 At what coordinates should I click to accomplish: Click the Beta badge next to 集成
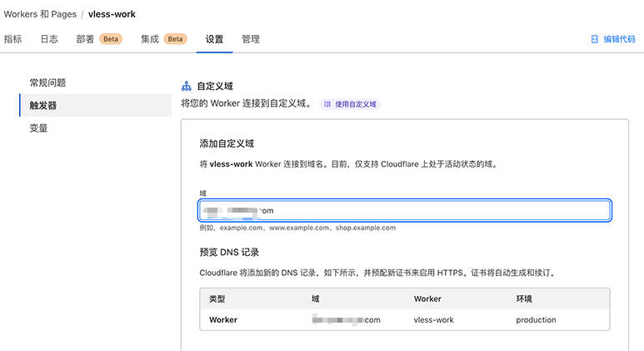176,39
